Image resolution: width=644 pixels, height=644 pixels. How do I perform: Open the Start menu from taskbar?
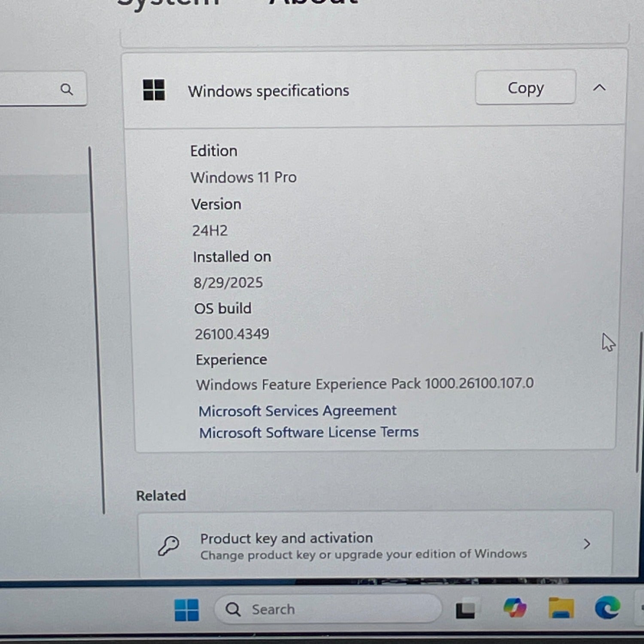point(187,610)
